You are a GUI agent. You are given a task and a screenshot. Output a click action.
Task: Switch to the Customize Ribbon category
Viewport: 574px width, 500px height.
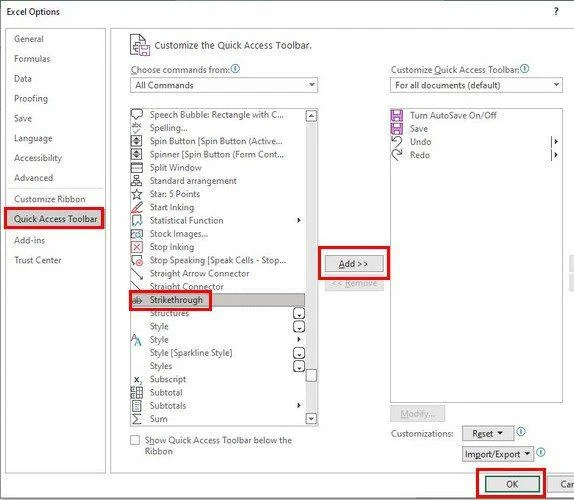pos(50,199)
